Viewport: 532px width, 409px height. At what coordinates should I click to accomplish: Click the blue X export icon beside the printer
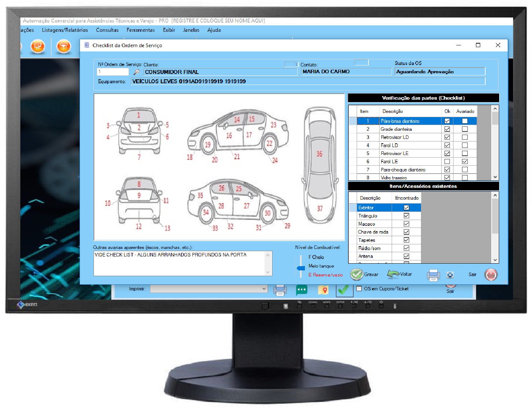tap(450, 275)
